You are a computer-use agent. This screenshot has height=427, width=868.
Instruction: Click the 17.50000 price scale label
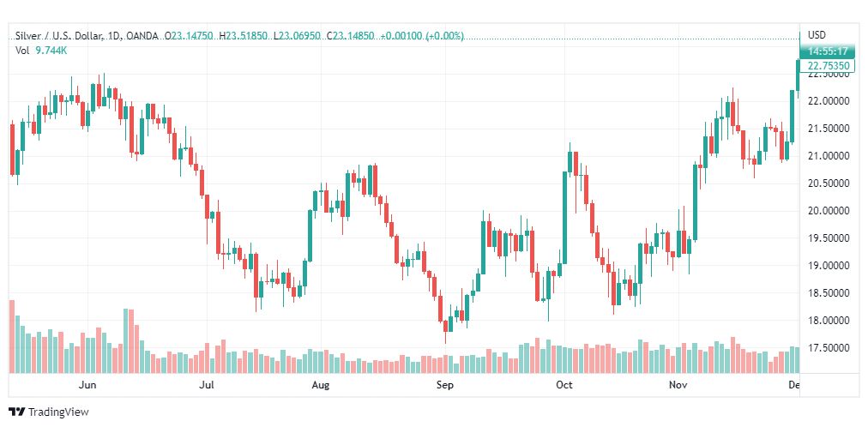click(x=828, y=348)
